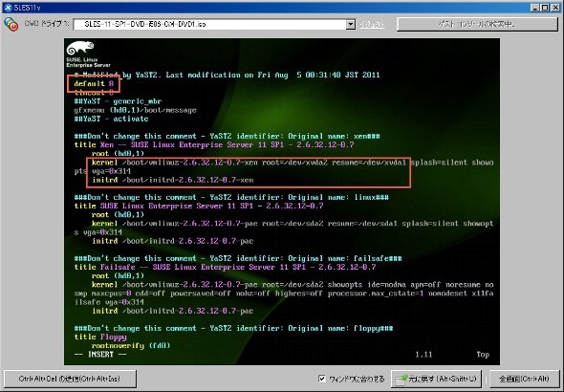Click the guest console searching button

click(x=477, y=24)
